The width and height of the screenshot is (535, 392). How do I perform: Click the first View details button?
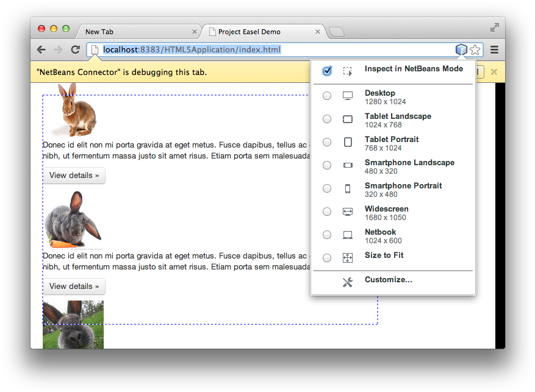[x=74, y=175]
